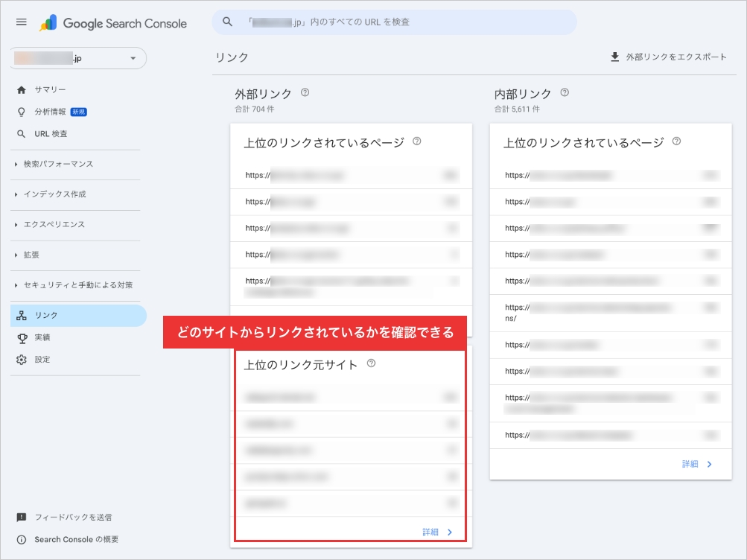Expand the エクスペリエンス section
This screenshot has width=747, height=560.
54,224
